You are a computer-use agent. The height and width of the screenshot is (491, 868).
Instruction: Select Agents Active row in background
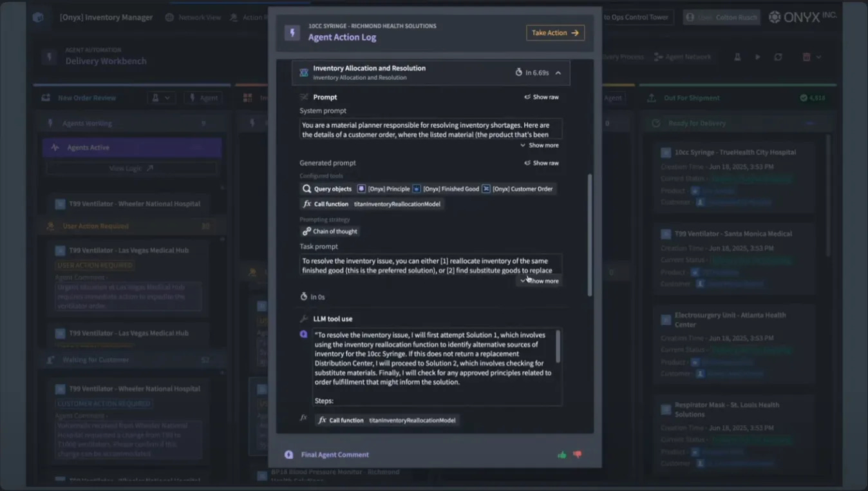[132, 148]
